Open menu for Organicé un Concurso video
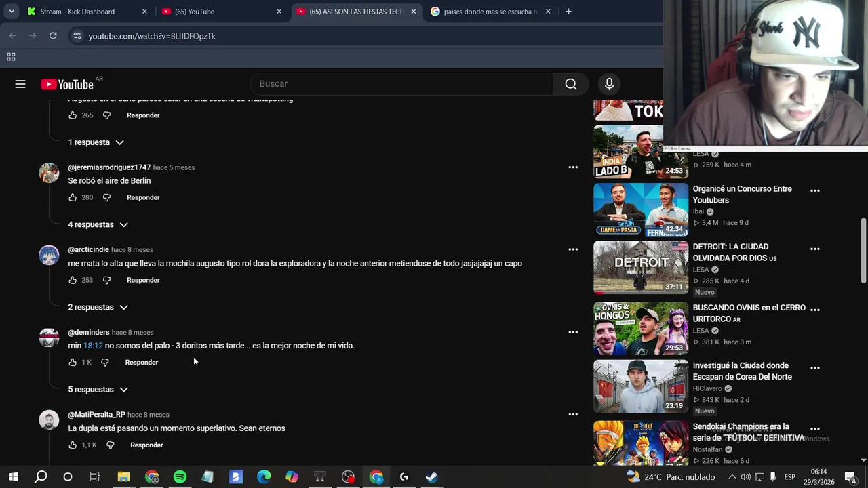The width and height of the screenshot is (868, 488). 815,190
